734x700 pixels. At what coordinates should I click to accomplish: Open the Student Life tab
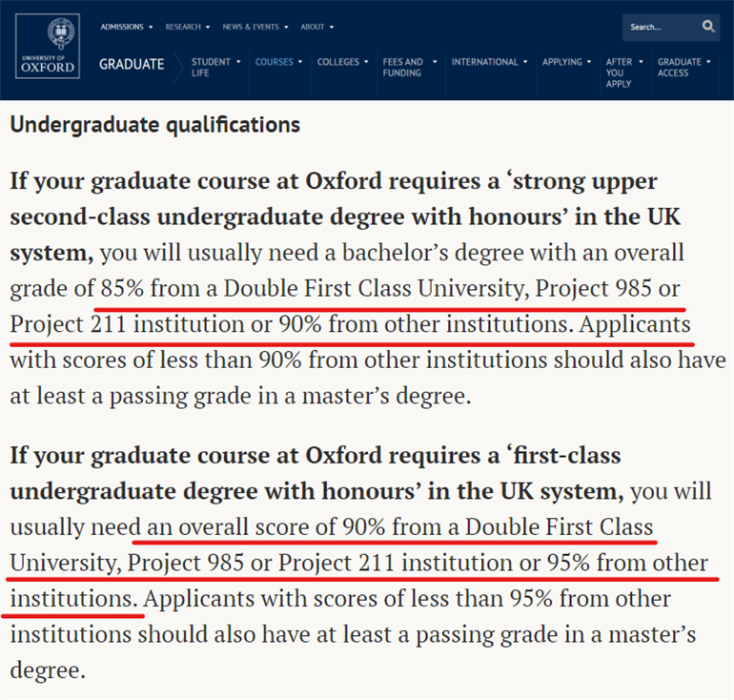210,67
